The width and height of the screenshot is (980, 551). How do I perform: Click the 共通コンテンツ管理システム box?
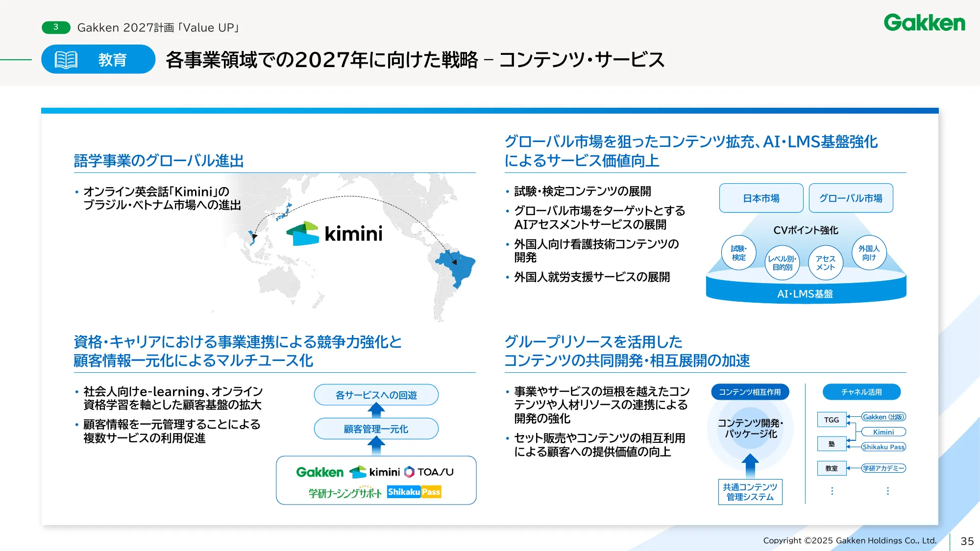(x=750, y=491)
